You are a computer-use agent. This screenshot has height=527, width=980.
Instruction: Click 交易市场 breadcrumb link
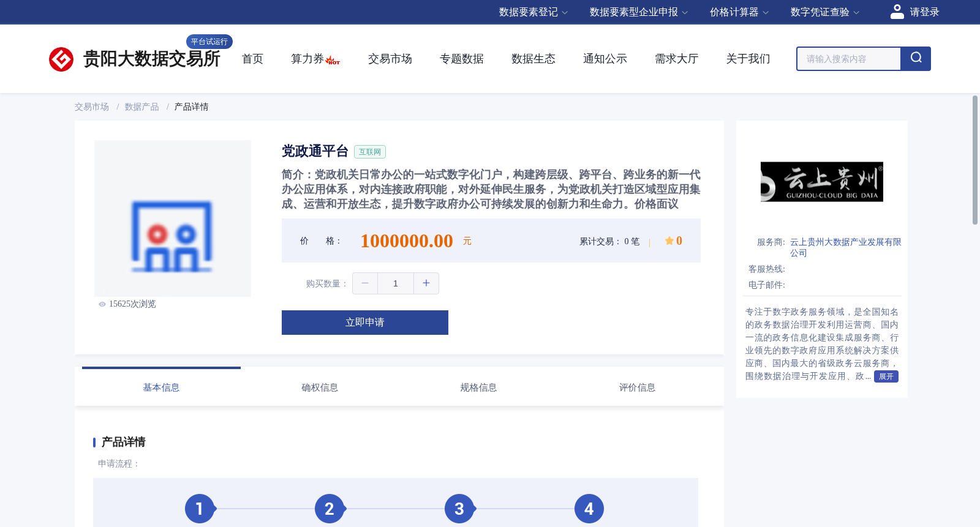pos(92,107)
